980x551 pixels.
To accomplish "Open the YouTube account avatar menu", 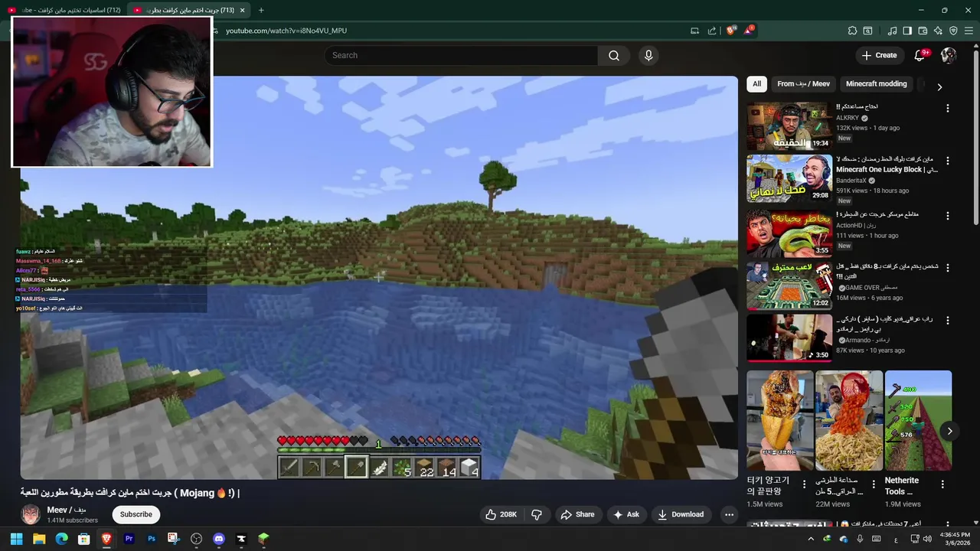I will pos(949,55).
